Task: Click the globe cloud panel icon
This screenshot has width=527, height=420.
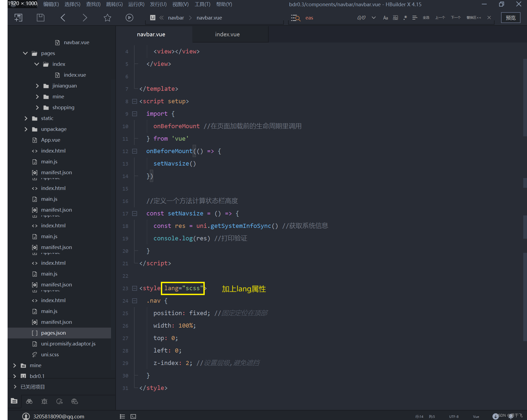Action: point(75,401)
